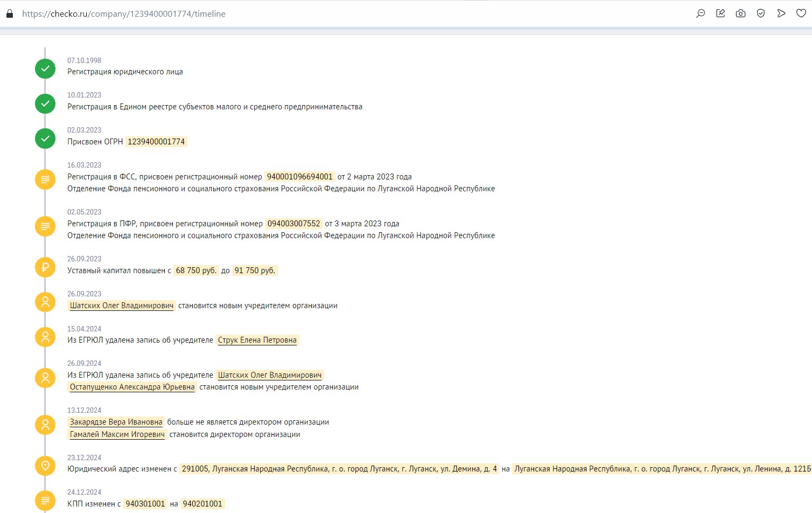Open the Струк Елена Петровна link
Image resolution: width=812 pixels, height=513 pixels.
click(257, 340)
